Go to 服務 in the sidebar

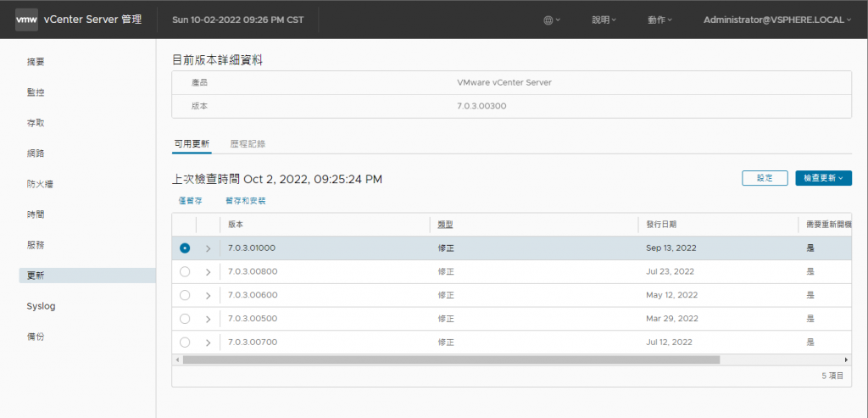[x=36, y=245]
